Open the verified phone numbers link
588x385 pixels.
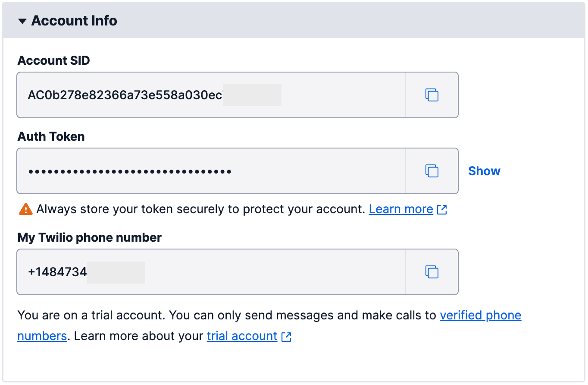(x=480, y=316)
